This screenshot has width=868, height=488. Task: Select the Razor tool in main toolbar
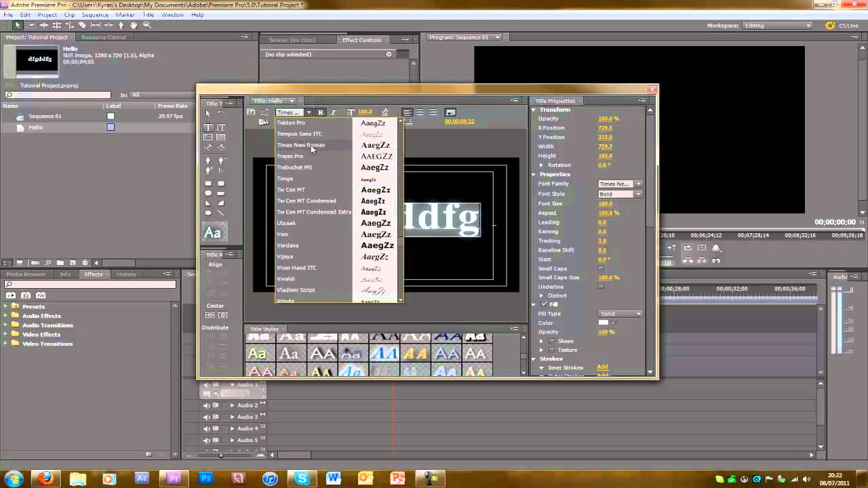click(x=83, y=25)
